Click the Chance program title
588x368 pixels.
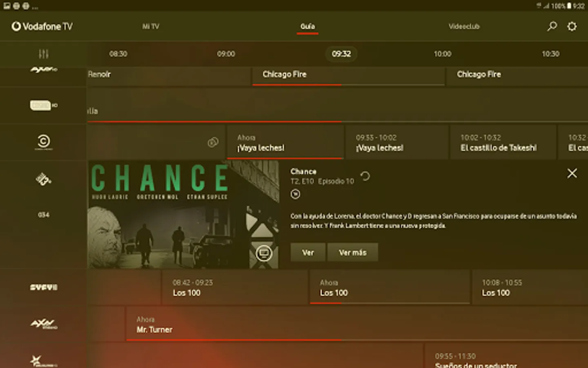coord(303,171)
